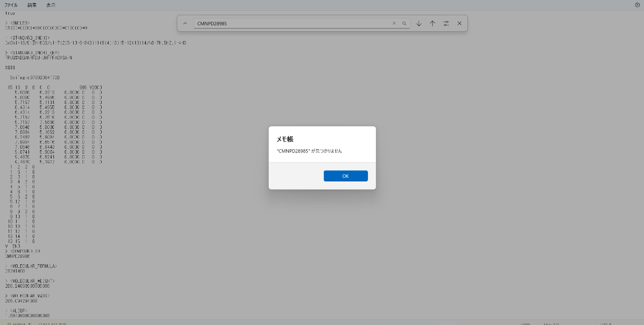Click the CMNPD28986 compound ID value
The height and width of the screenshot is (325, 644).
point(17,256)
